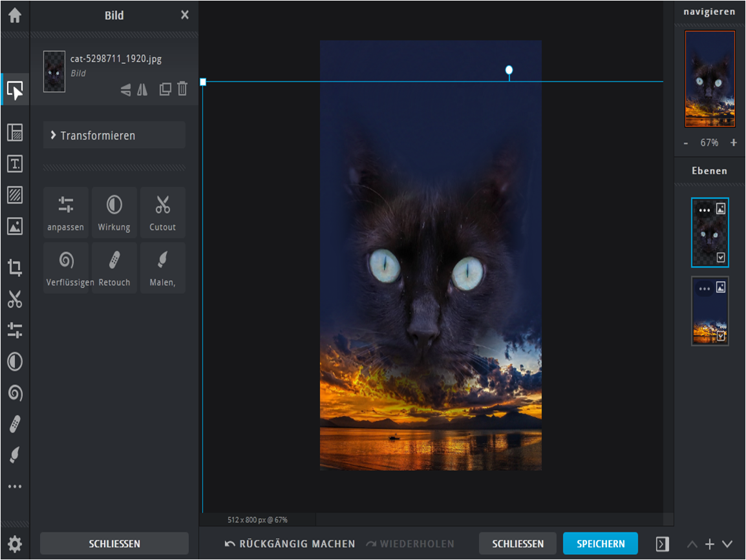Select the half-circle effect tool in left toolbar
Screen dimensions: 746x560
15,362
